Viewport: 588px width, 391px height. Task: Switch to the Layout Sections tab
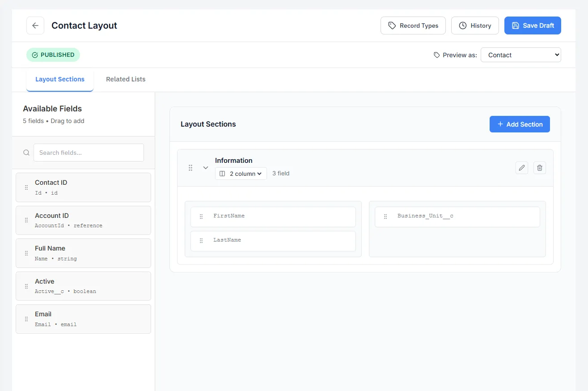coord(60,79)
